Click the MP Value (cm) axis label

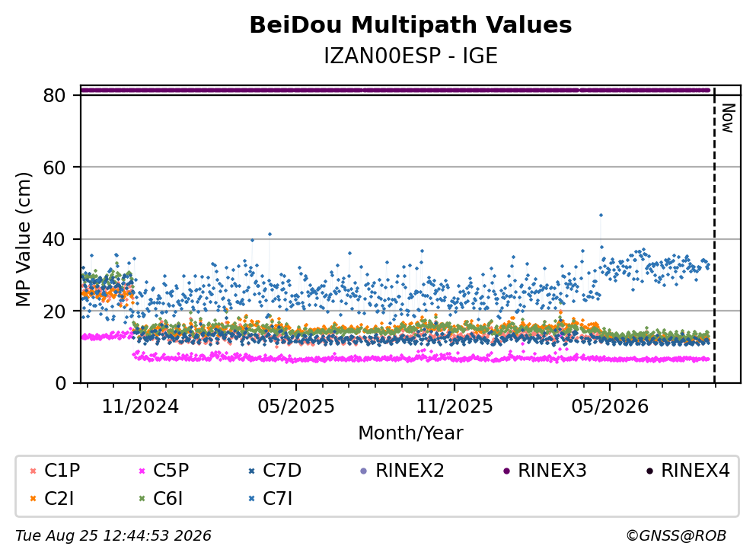[x=23, y=239]
